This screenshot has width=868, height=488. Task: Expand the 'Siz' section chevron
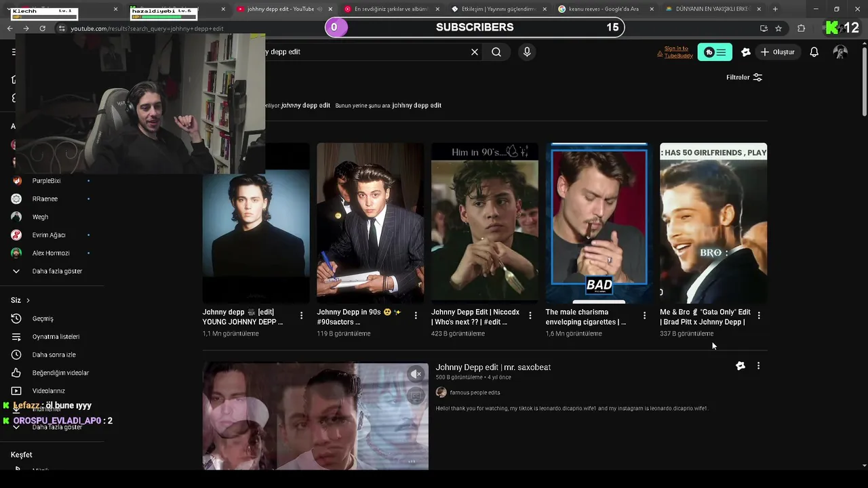(x=28, y=300)
